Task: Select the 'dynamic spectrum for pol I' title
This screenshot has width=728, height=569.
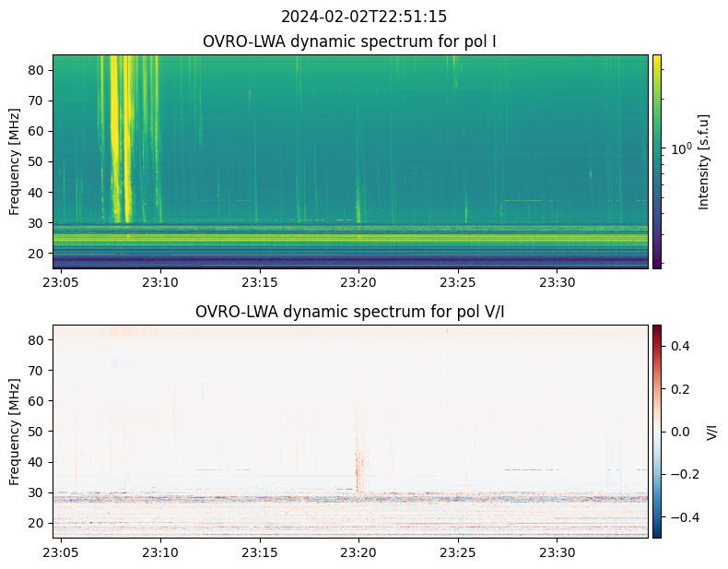Action: pos(350,41)
